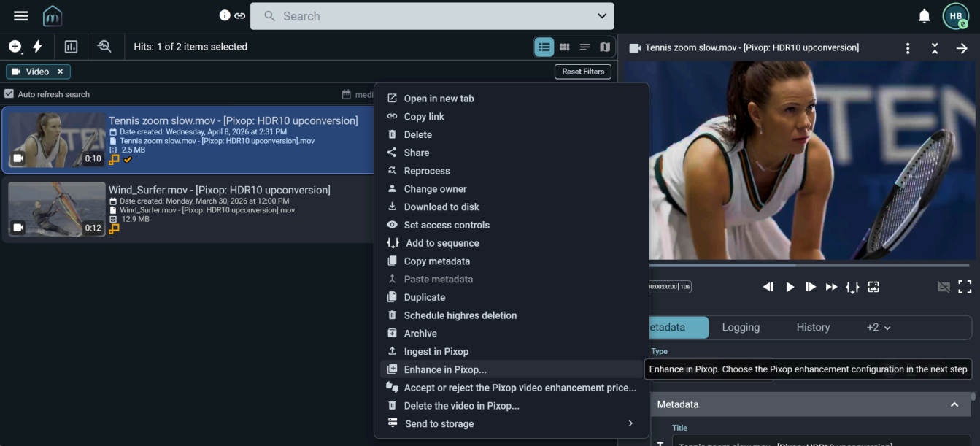Click the add-to-sequence icon in player controls

852,288
